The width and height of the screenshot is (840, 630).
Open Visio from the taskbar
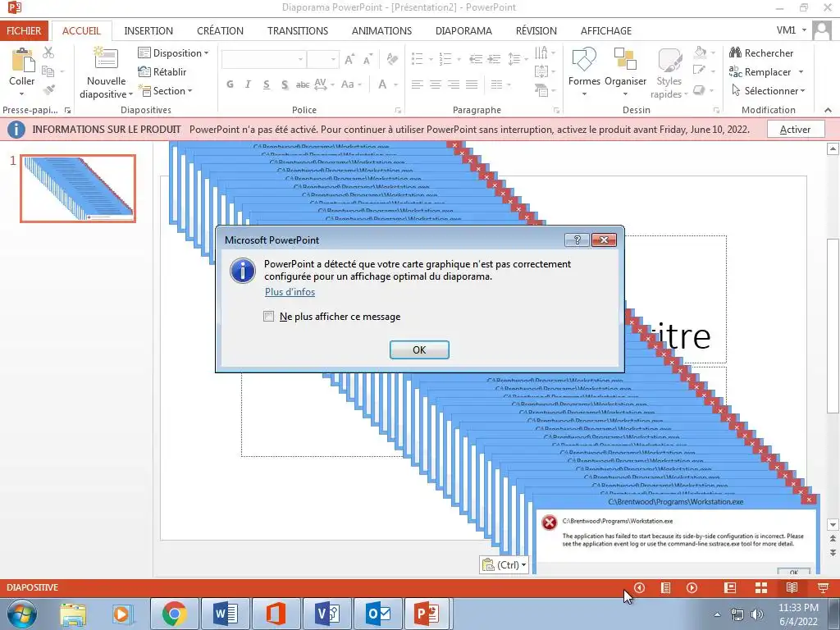(327, 614)
